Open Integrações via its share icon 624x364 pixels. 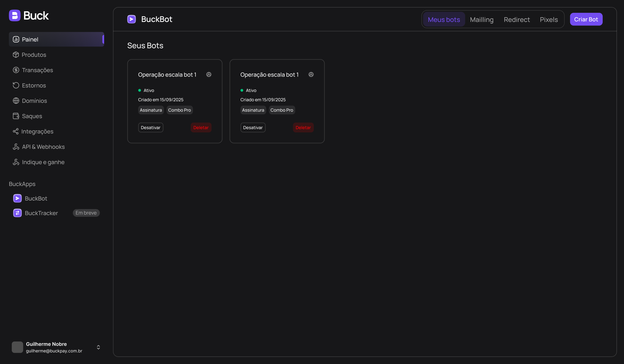tap(16, 131)
